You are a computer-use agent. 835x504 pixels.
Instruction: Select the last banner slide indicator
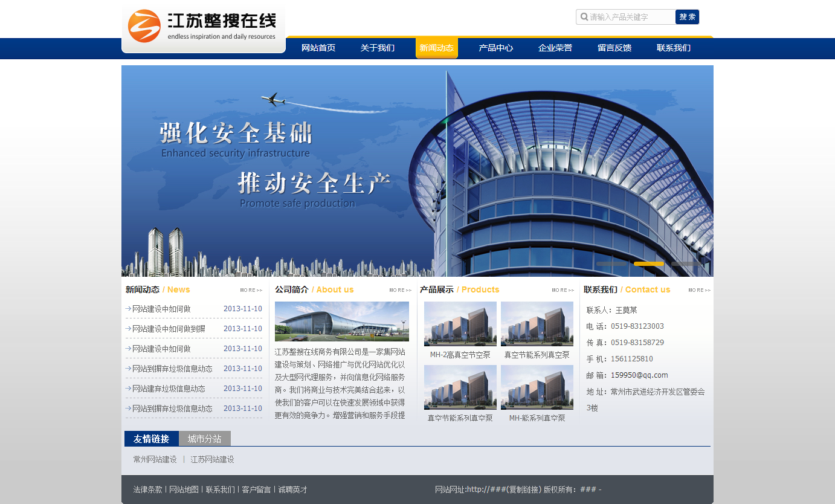pos(686,264)
